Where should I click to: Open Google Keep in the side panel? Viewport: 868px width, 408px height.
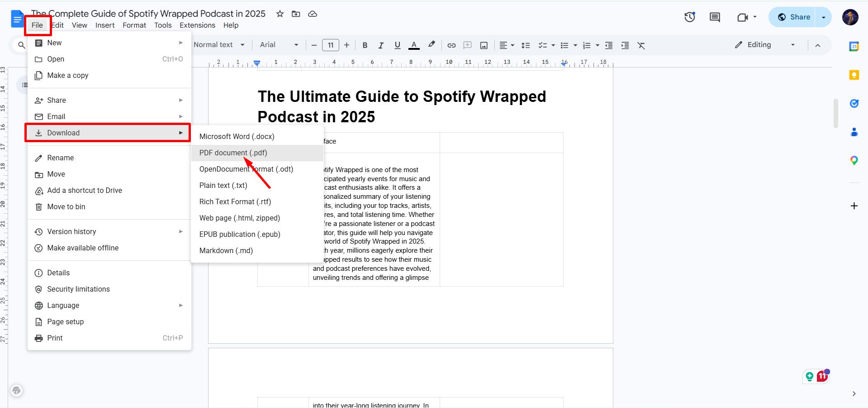click(x=854, y=75)
